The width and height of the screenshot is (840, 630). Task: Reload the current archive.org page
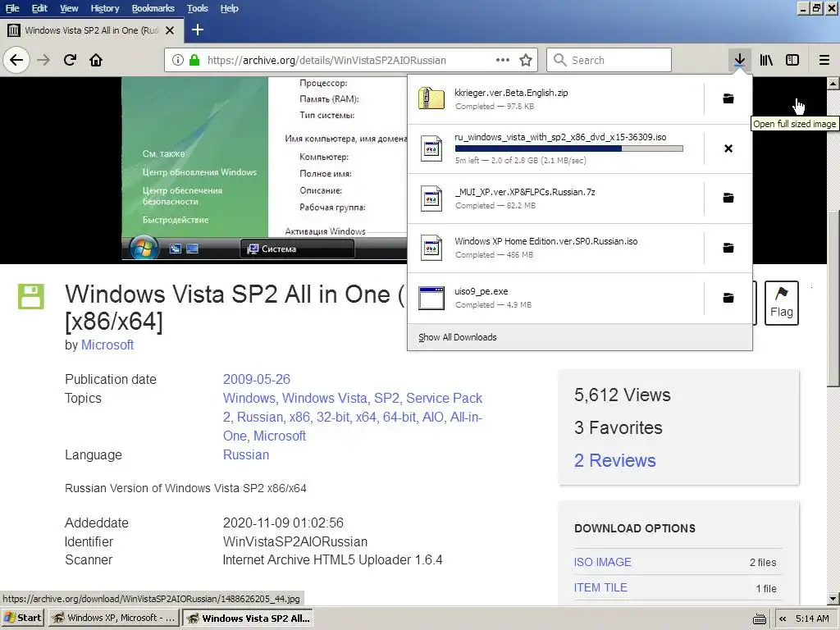tap(71, 60)
